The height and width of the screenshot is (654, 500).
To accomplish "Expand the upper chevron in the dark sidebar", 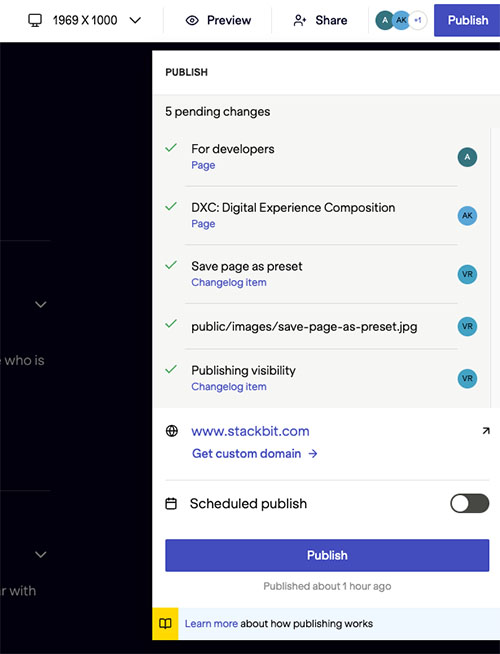I will [40, 304].
